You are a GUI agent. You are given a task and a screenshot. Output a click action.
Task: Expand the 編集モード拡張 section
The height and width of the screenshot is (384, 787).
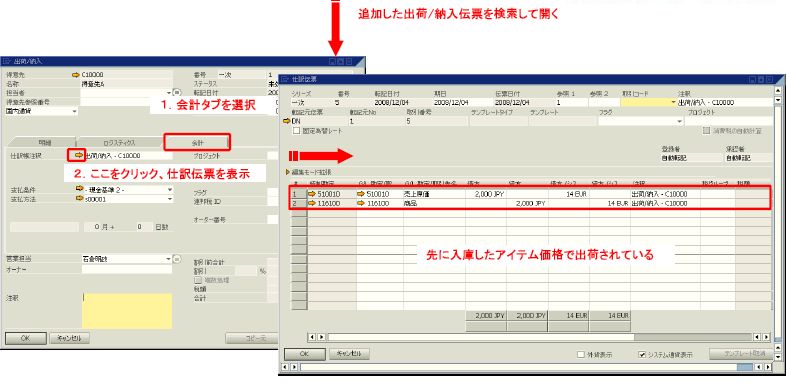288,172
